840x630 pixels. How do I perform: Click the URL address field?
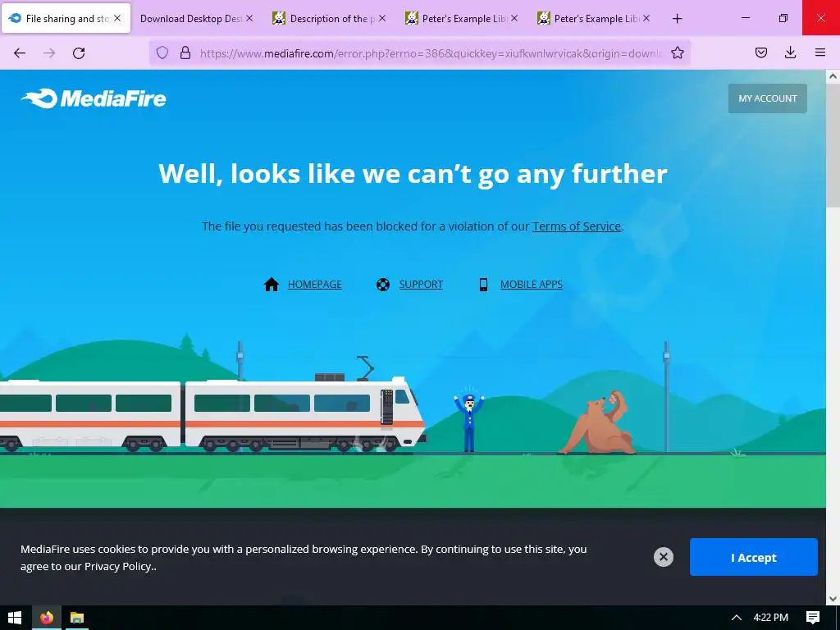point(430,52)
